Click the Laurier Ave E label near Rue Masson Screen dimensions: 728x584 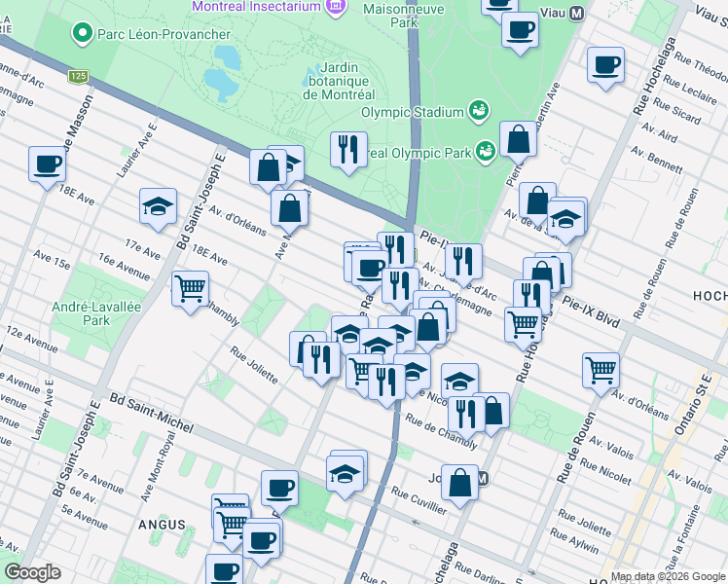click(137, 151)
